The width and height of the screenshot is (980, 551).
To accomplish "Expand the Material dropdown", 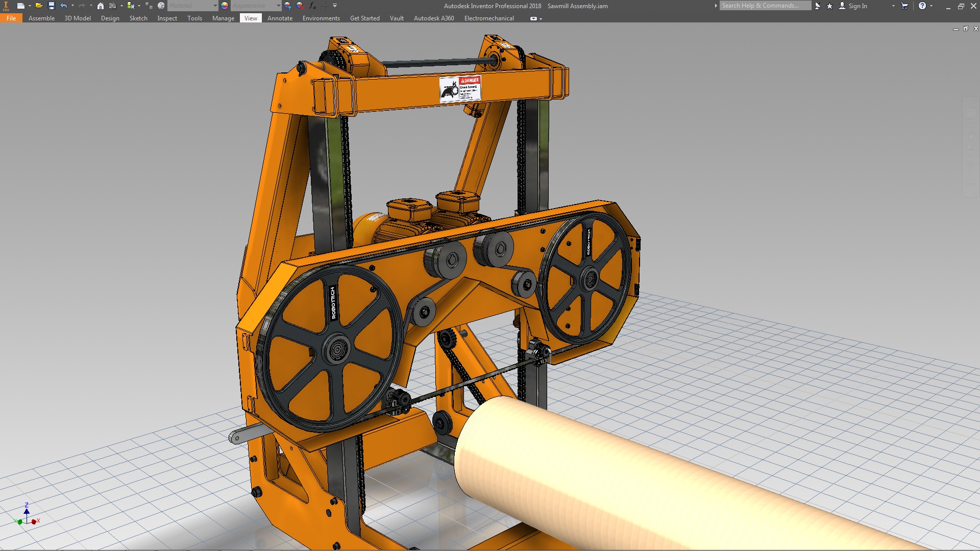I will [215, 6].
